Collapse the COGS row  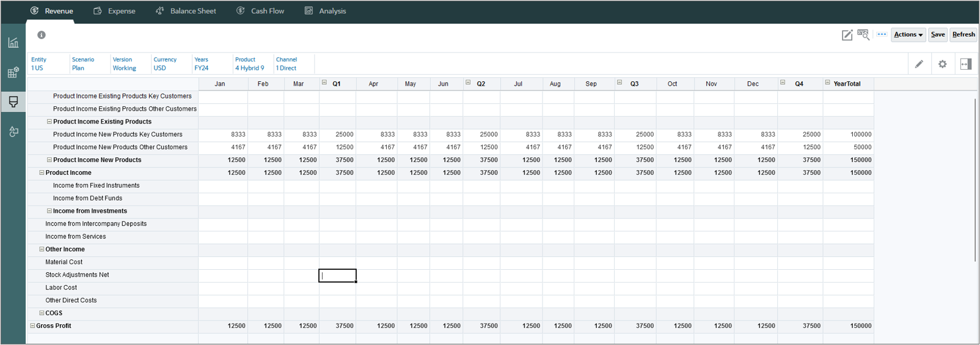42,313
